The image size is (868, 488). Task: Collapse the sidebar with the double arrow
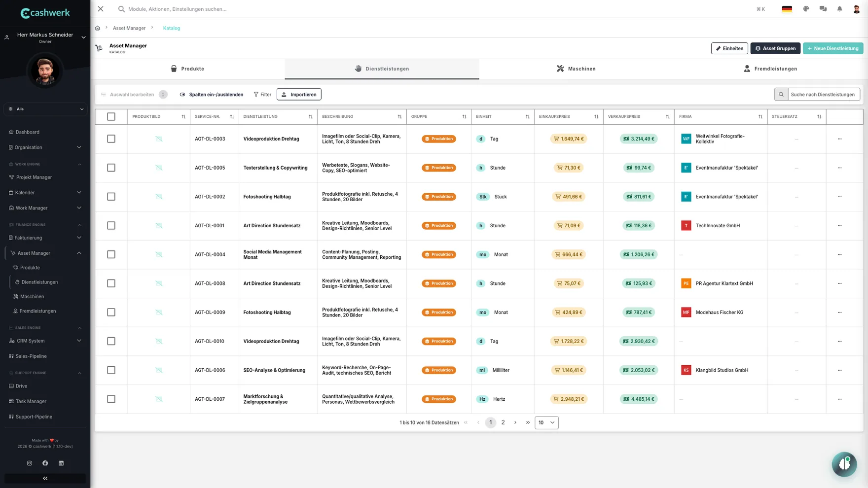(45, 478)
